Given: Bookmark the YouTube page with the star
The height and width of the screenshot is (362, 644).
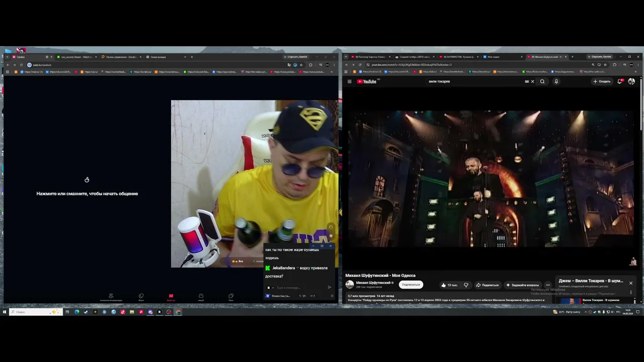Looking at the screenshot, I should pos(605,65).
